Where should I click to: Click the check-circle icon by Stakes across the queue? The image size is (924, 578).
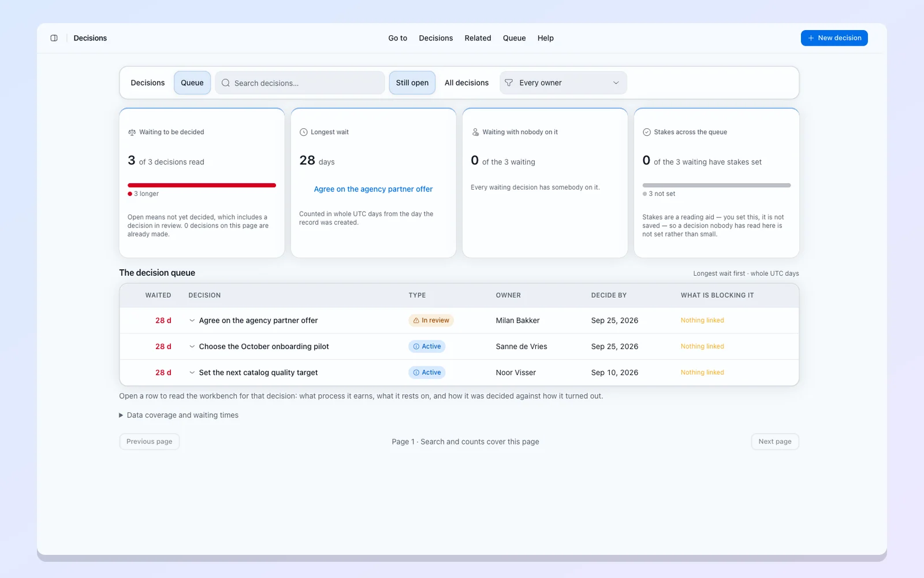click(x=647, y=132)
